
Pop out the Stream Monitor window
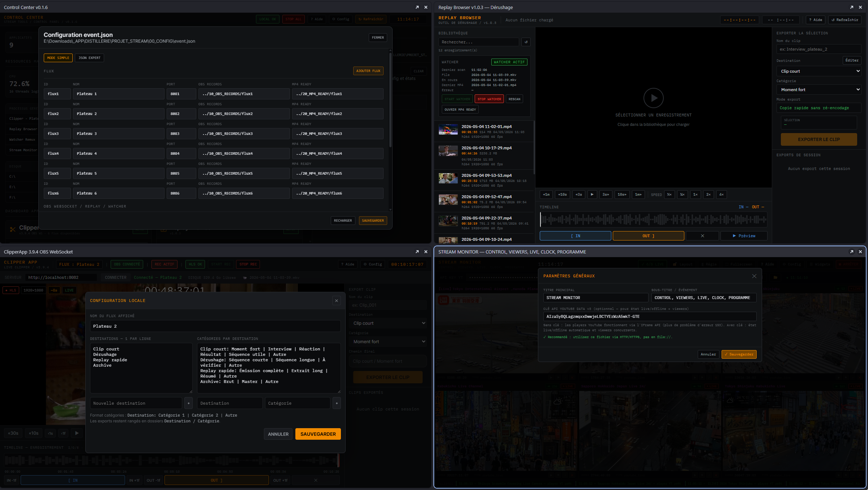click(x=852, y=252)
